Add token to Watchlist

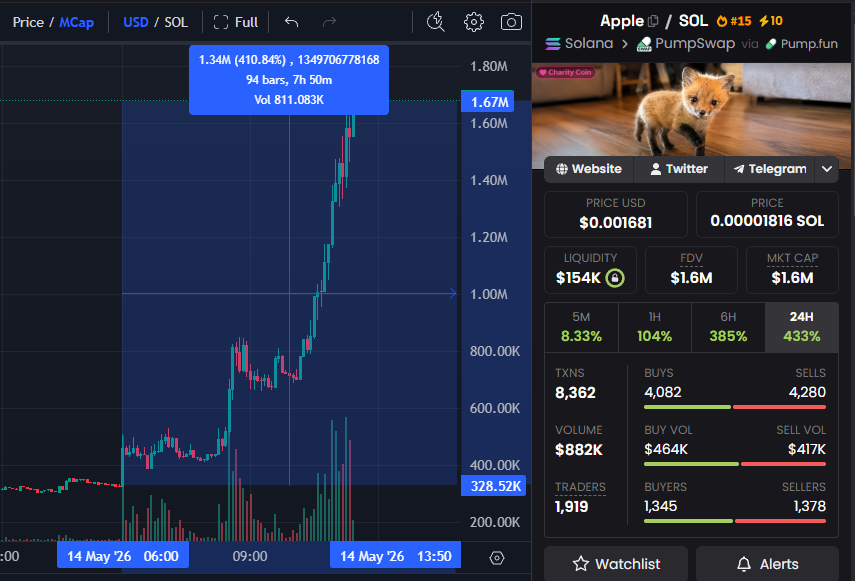click(x=616, y=564)
